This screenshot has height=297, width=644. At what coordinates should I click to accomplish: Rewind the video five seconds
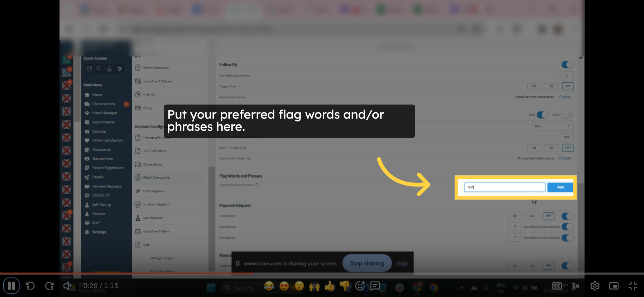coord(31,286)
